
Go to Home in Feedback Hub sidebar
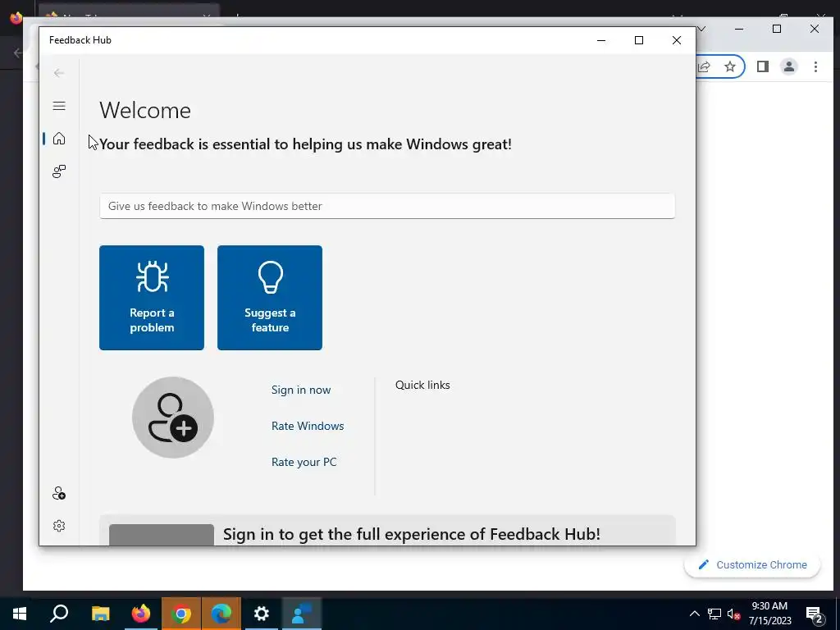click(59, 139)
